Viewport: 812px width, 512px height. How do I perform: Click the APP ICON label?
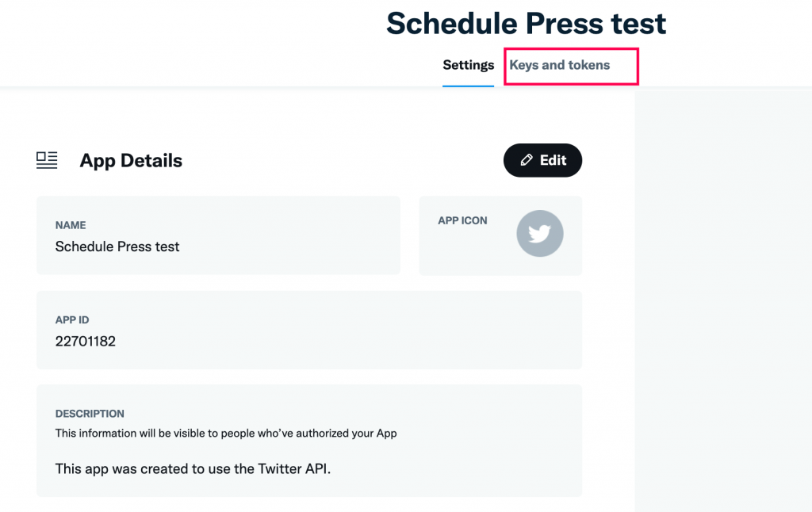tap(462, 220)
